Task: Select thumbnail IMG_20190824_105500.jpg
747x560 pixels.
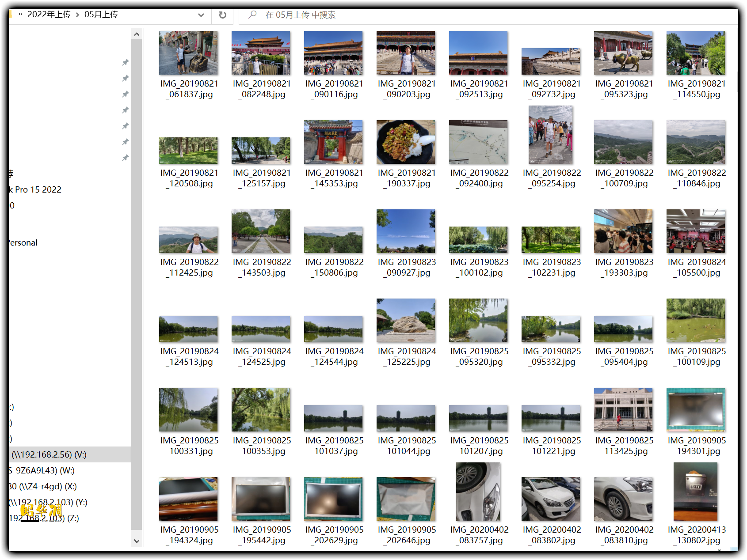Action: (696, 231)
